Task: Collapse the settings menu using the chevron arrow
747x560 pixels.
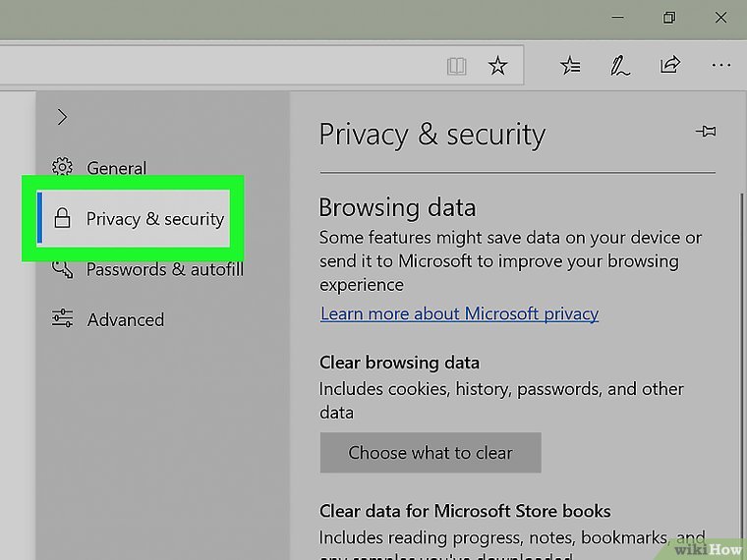Action: tap(62, 117)
